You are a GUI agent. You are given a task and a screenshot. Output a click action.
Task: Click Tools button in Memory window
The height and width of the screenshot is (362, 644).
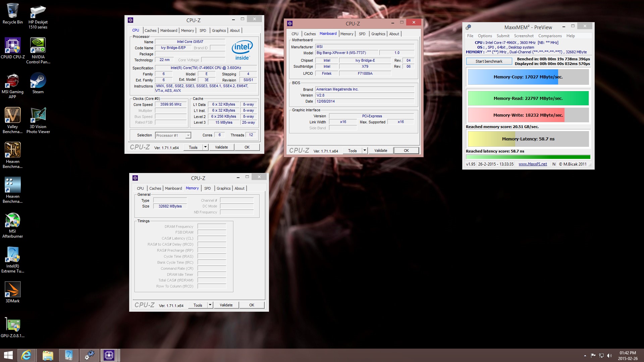(198, 305)
